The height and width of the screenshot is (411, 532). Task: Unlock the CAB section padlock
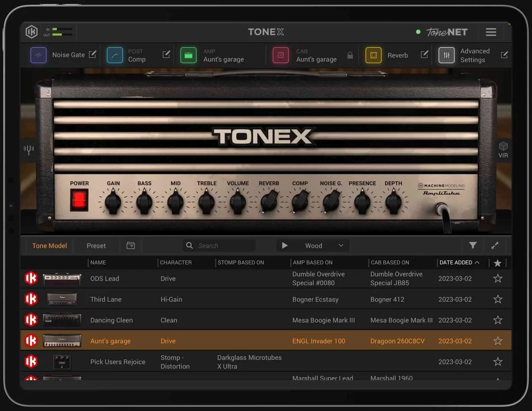pos(350,55)
